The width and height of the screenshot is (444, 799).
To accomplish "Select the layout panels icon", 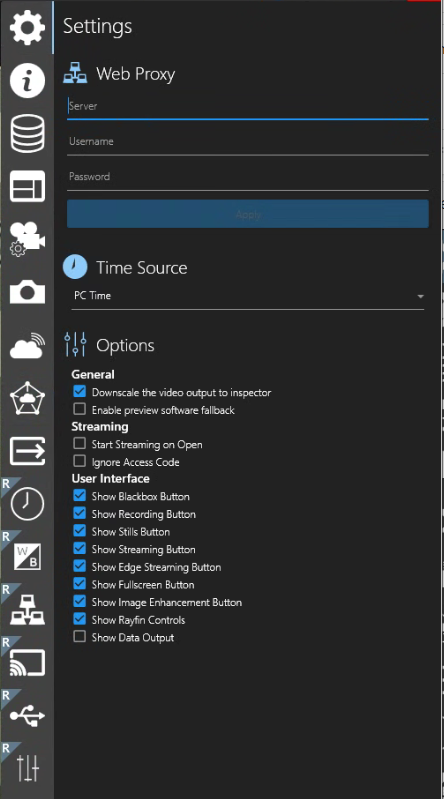I will pyautogui.click(x=27, y=186).
